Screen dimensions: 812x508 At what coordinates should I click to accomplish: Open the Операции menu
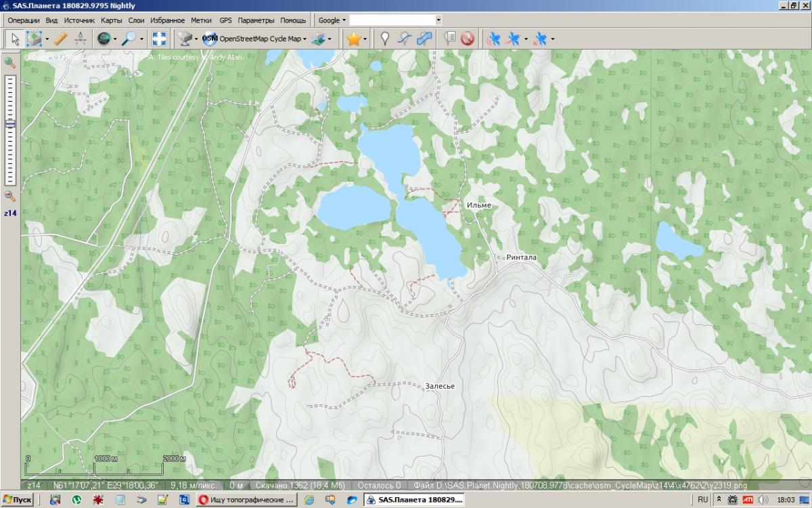[23, 20]
